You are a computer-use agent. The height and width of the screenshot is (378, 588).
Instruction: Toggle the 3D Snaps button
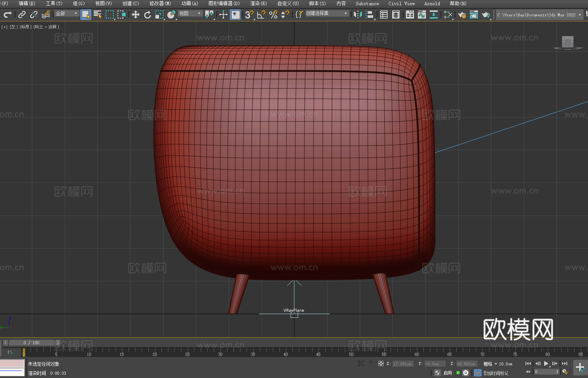coord(249,14)
